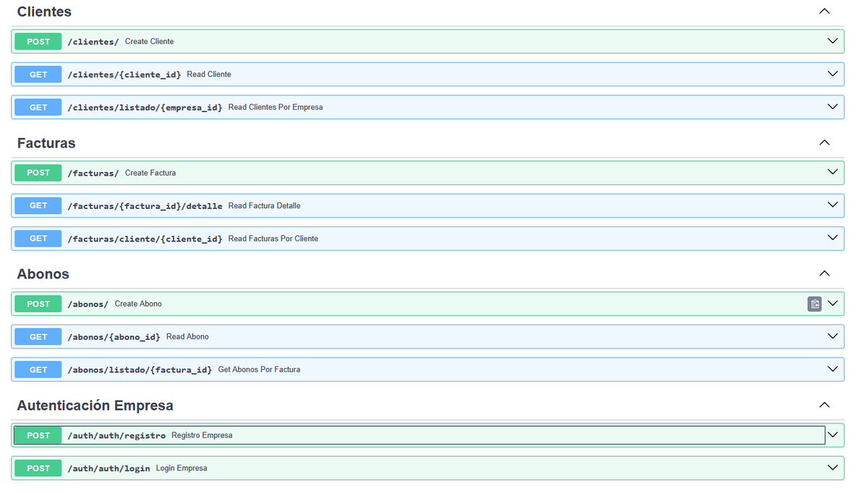Expand the Login Empresa endpoint chevron
Screen dimensions: 868x493
pyautogui.click(x=833, y=468)
